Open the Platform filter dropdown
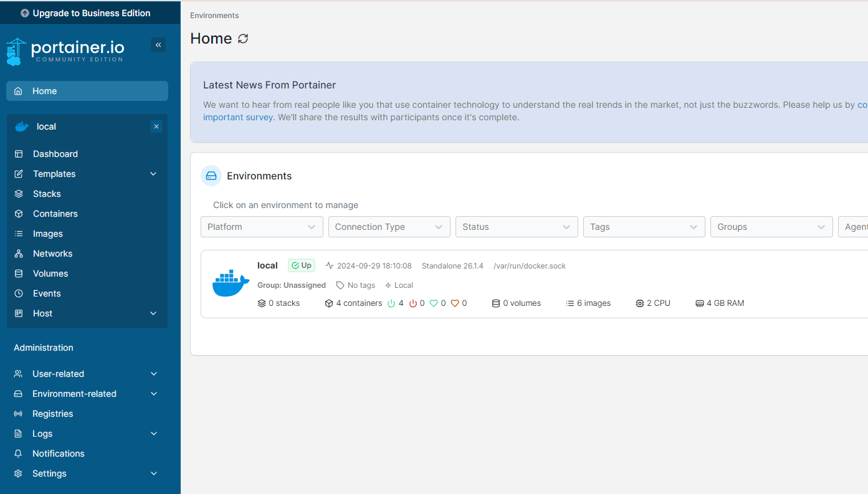Viewport: 868px width, 494px height. click(262, 227)
